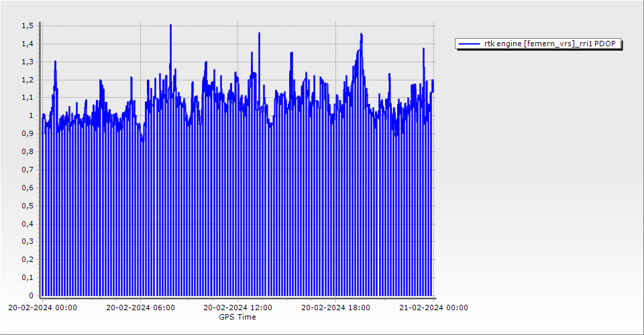Click the GPS Time axis title
Image resolution: width=644 pixels, height=335 pixels.
coord(237,317)
